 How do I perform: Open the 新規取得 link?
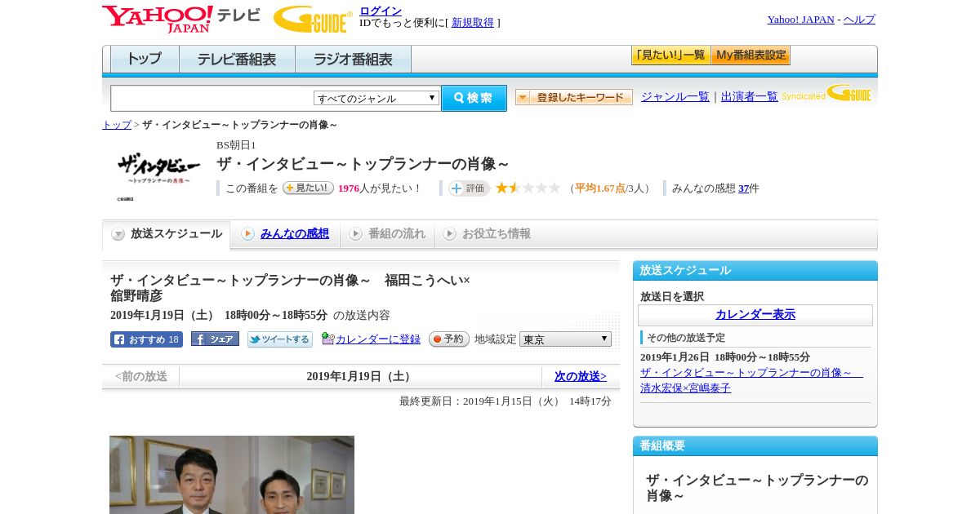[473, 23]
